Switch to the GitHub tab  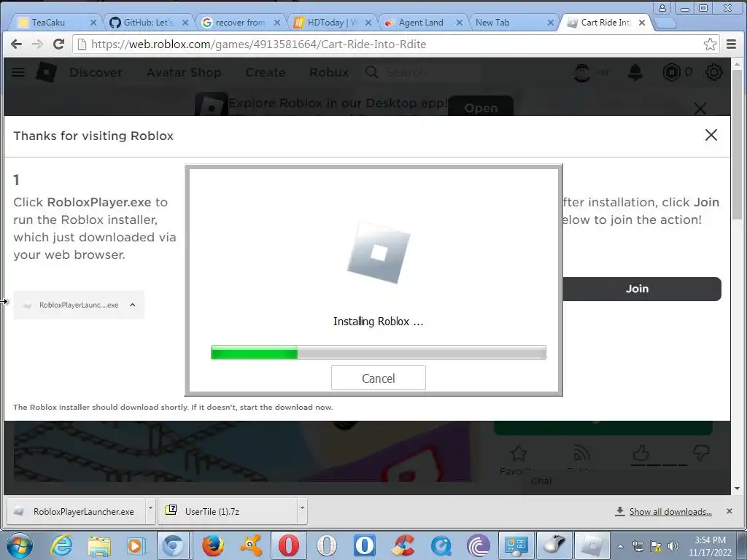point(147,23)
